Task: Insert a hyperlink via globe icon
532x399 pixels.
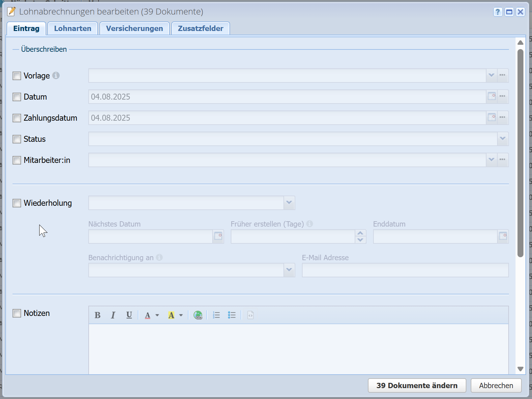Action: tap(198, 315)
